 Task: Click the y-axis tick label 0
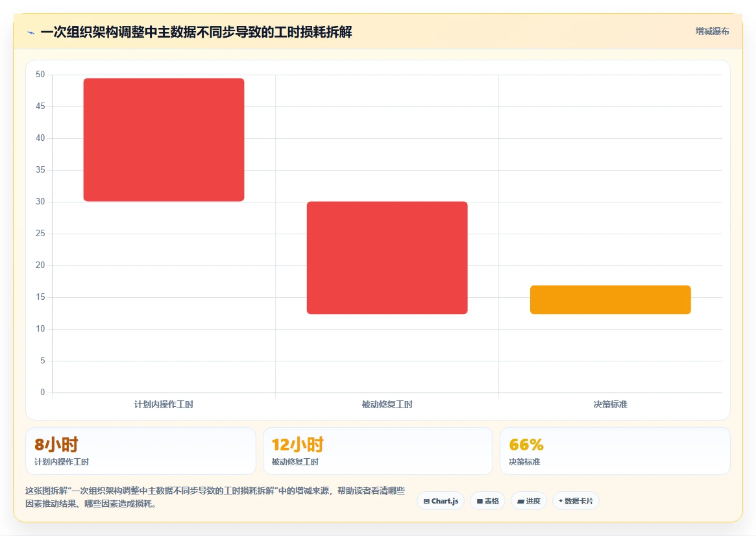point(42,393)
